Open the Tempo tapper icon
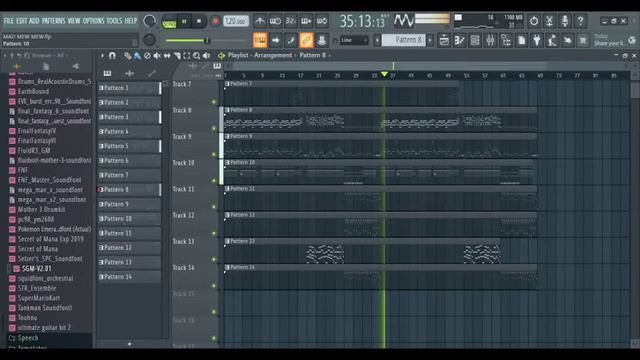The height and width of the screenshot is (360, 640). pos(552,40)
